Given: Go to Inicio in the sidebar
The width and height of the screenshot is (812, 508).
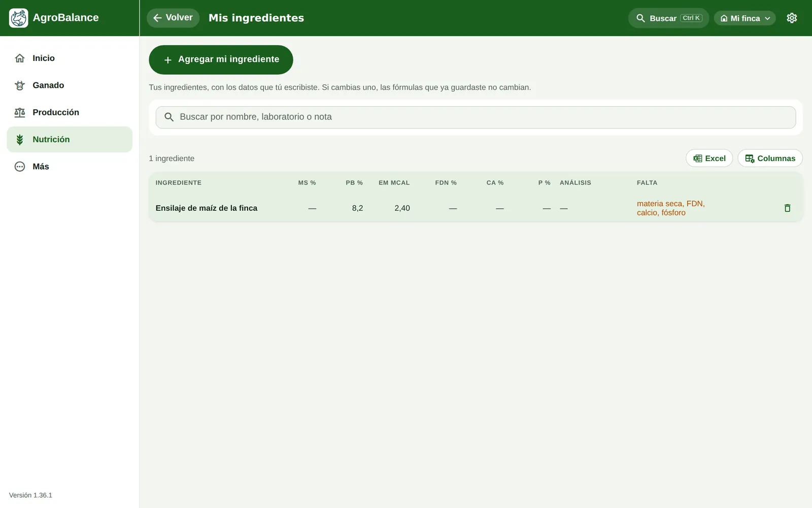Looking at the screenshot, I should (70, 58).
